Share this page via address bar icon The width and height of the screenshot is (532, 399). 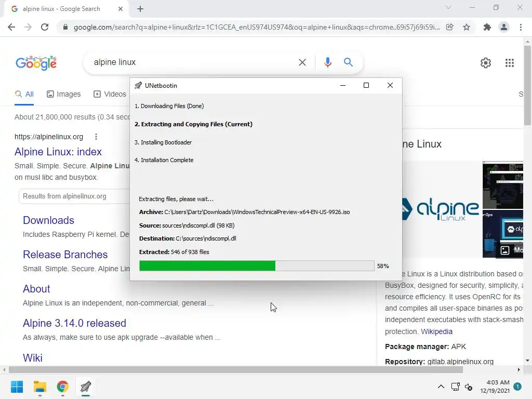tap(450, 27)
